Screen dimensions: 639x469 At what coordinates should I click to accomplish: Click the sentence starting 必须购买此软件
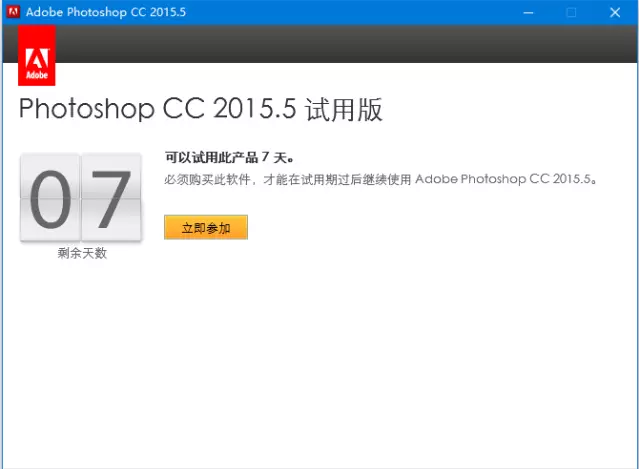coord(381,179)
